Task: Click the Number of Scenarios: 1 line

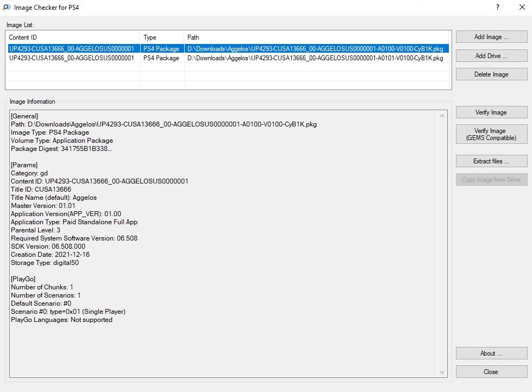Action: [x=46, y=295]
